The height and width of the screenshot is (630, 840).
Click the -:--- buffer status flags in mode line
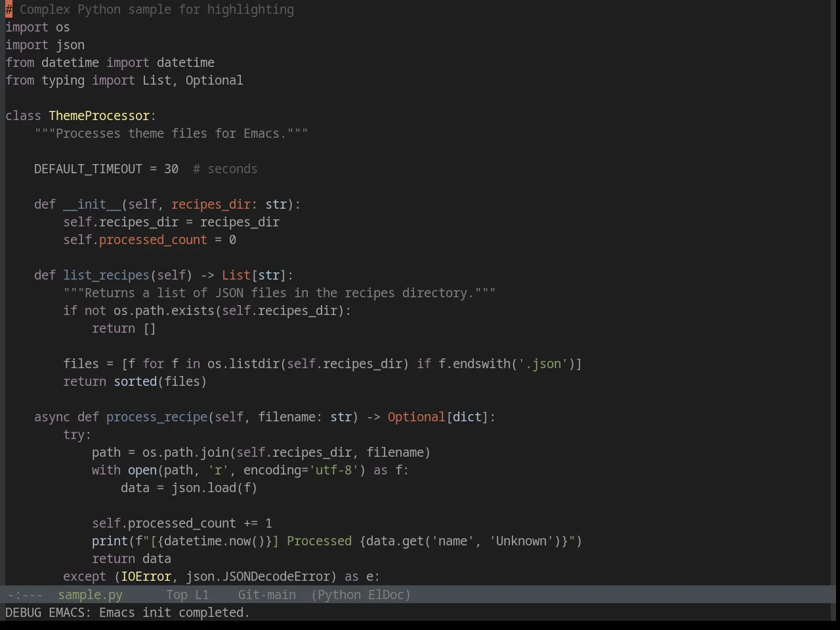click(x=25, y=595)
